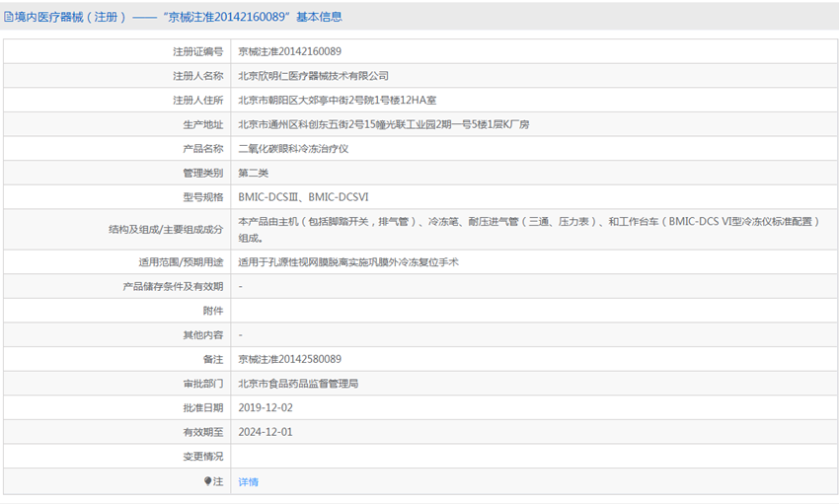Click the 变更情况 label
839x504 pixels.
coord(203,456)
